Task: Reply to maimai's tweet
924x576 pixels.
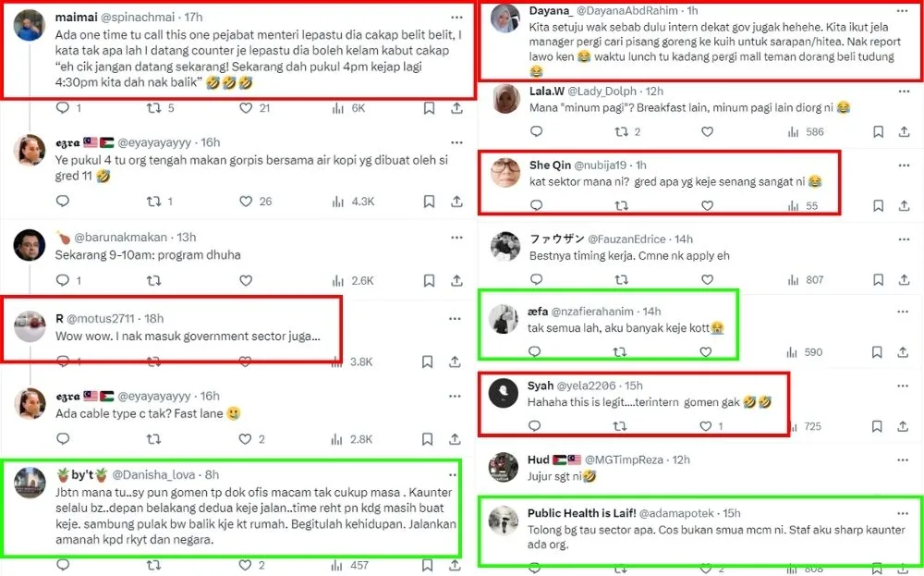Action: (x=63, y=108)
